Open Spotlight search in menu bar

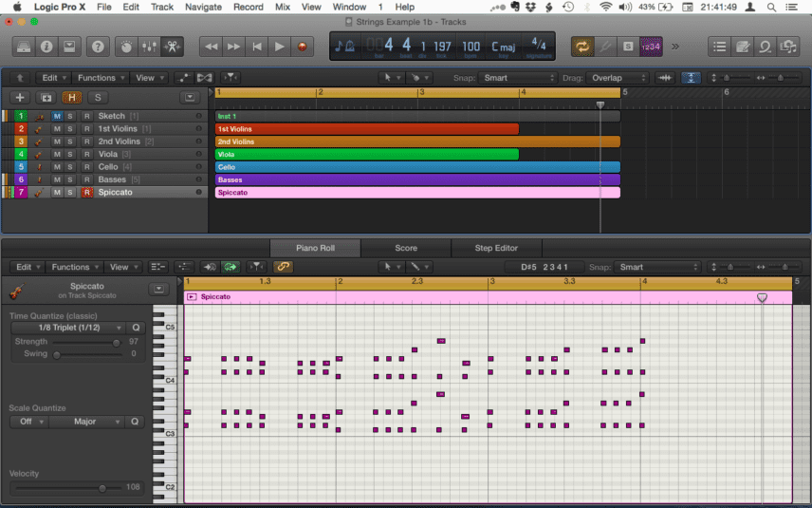tap(771, 7)
